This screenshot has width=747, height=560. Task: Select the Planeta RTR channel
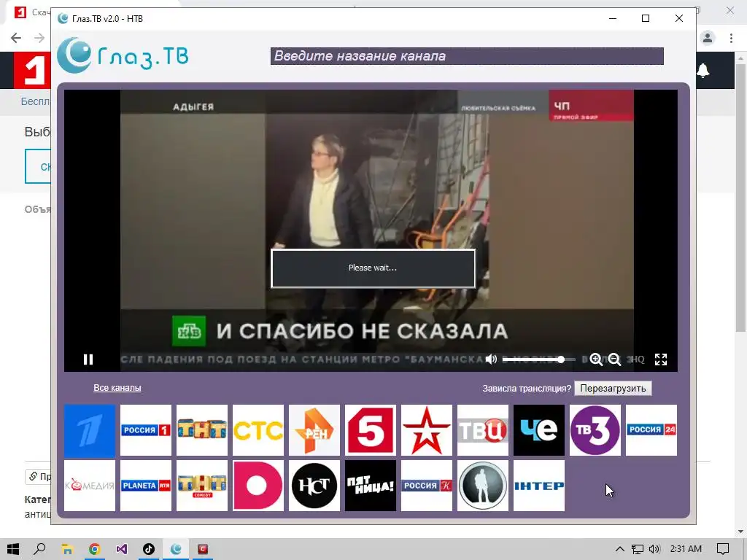click(x=146, y=486)
